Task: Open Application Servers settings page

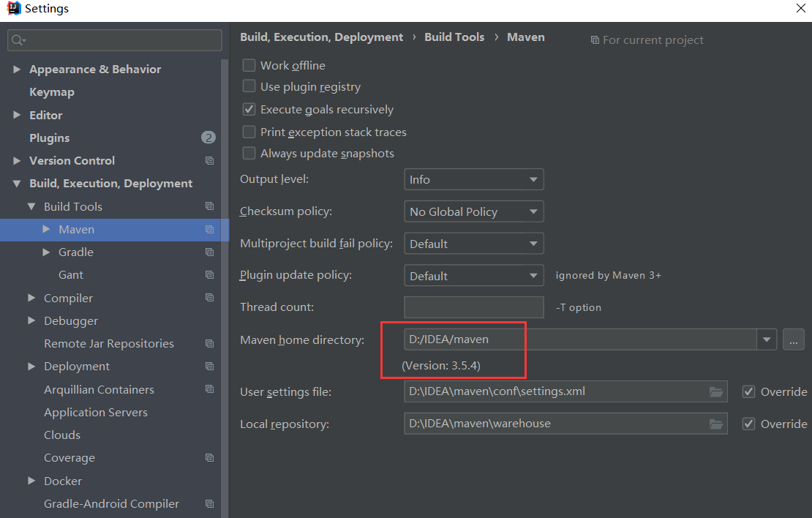Action: point(96,413)
